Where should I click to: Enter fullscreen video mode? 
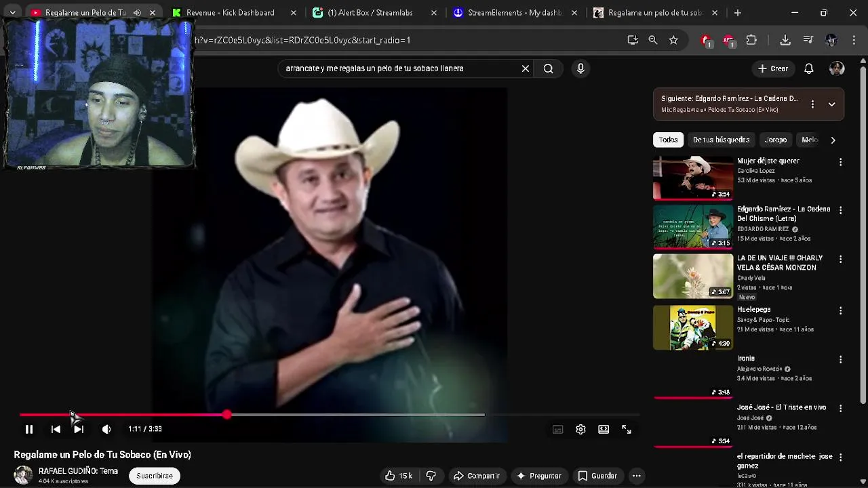coord(627,429)
